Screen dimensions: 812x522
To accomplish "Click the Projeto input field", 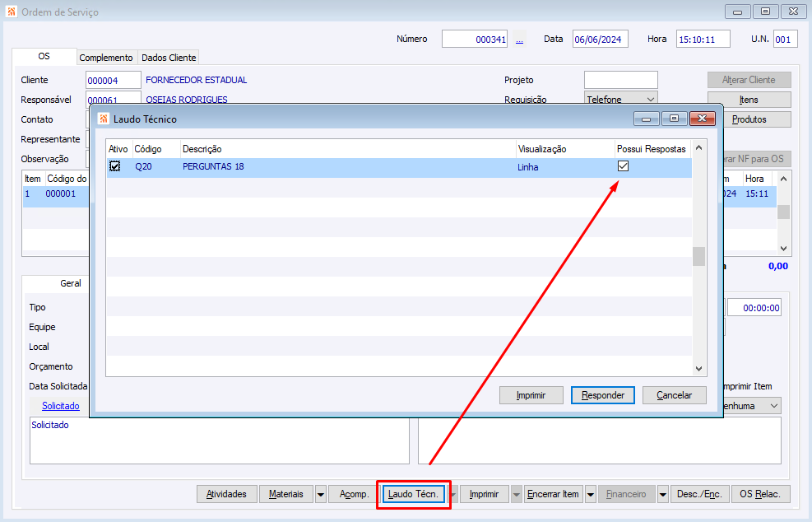I will (621, 80).
